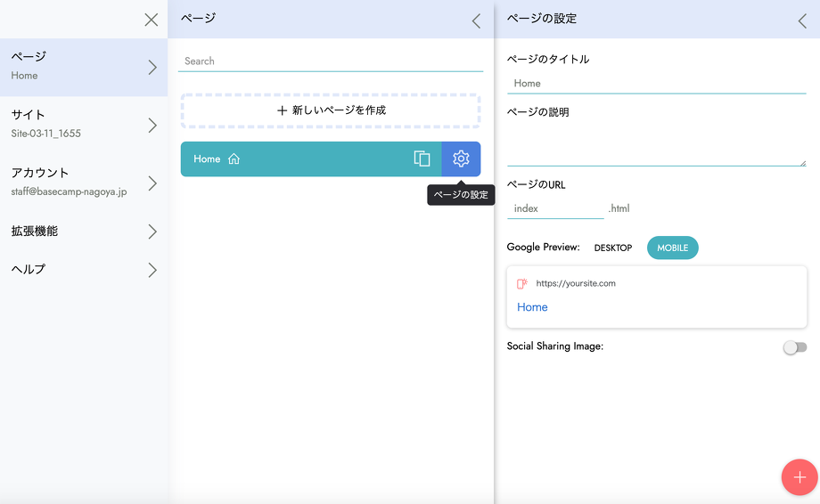The image size is (820, 504).
Task: Collapse the ページ panel with back chevron
Action: [x=476, y=20]
